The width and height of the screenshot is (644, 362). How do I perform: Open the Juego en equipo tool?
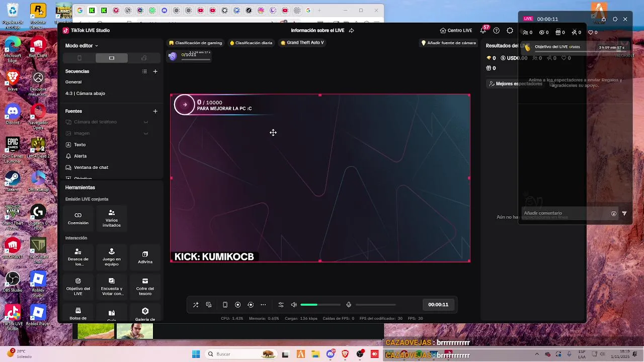pos(112,257)
